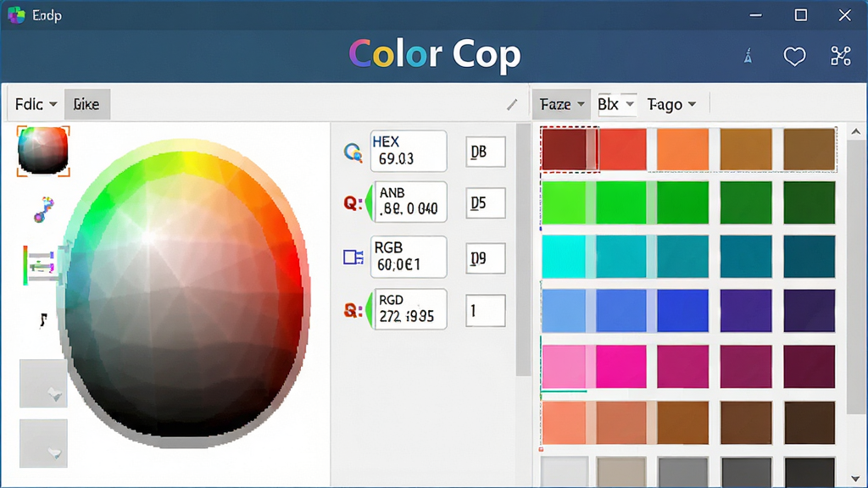Click the palette scrollbar up arrow

tap(856, 131)
